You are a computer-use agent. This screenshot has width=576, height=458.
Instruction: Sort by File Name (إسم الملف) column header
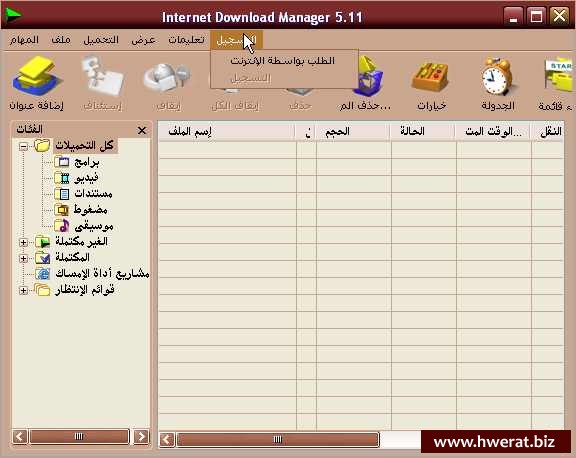pyautogui.click(x=227, y=131)
